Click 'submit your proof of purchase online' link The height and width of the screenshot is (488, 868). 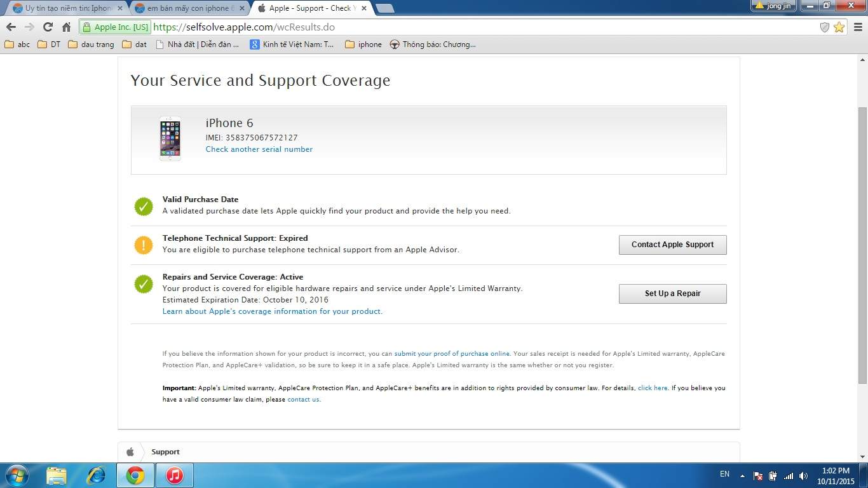pos(452,354)
